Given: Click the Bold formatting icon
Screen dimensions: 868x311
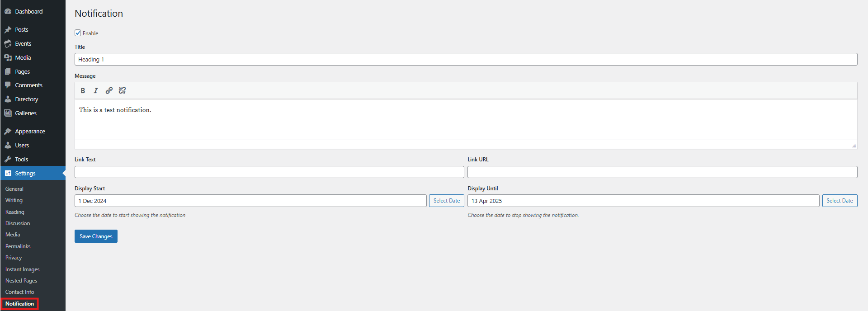Looking at the screenshot, I should [83, 90].
